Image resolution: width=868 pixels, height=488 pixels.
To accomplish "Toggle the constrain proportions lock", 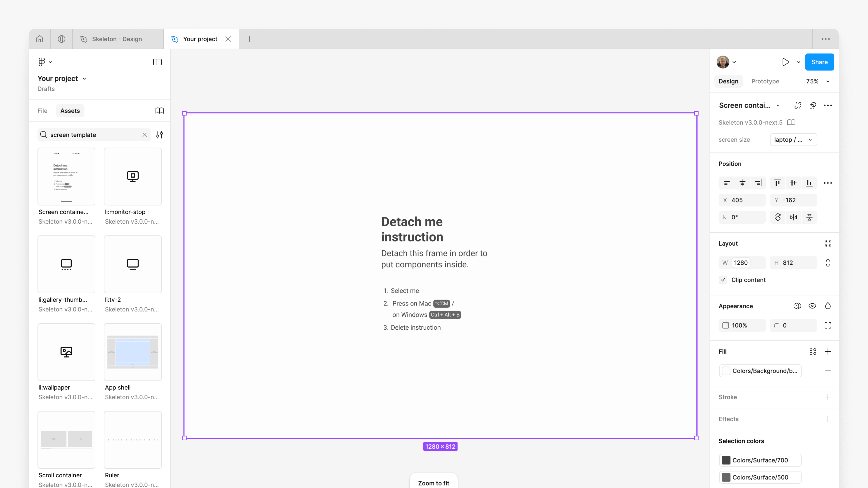I will click(828, 263).
